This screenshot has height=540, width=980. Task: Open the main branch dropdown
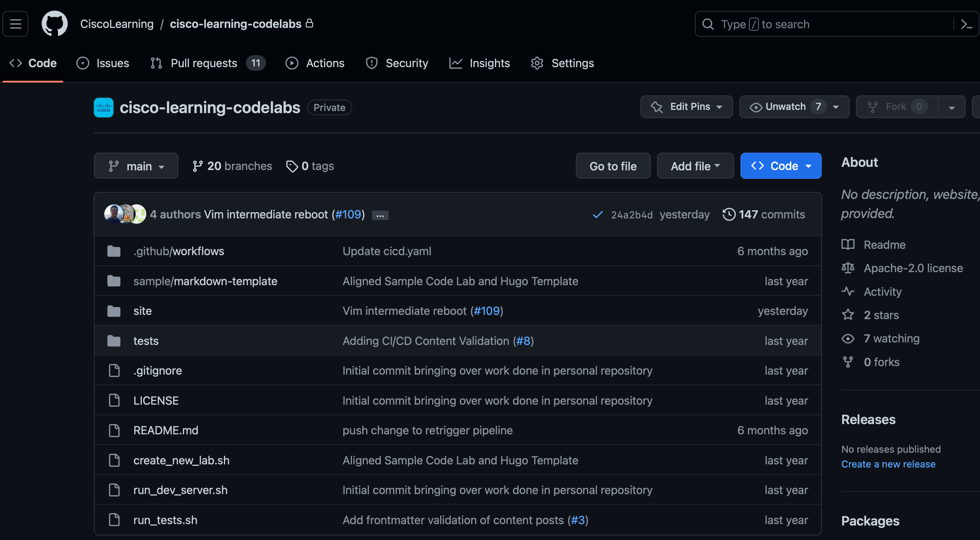[x=136, y=166]
